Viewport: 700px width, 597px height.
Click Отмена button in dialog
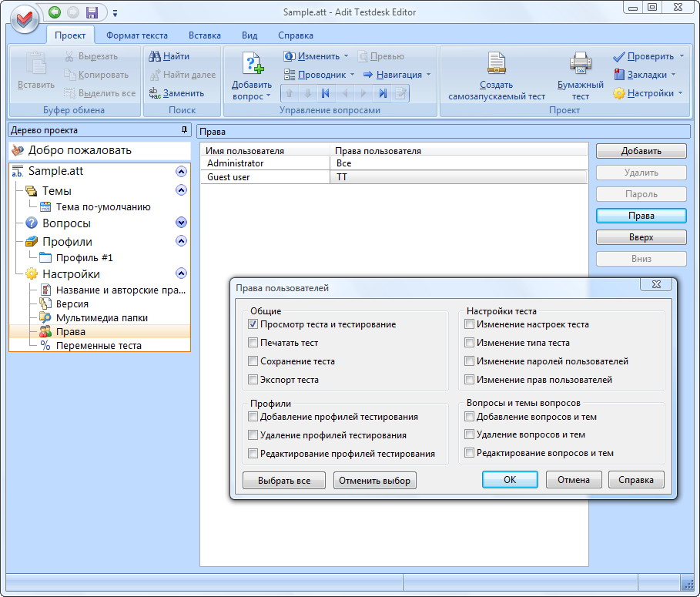[x=574, y=480]
